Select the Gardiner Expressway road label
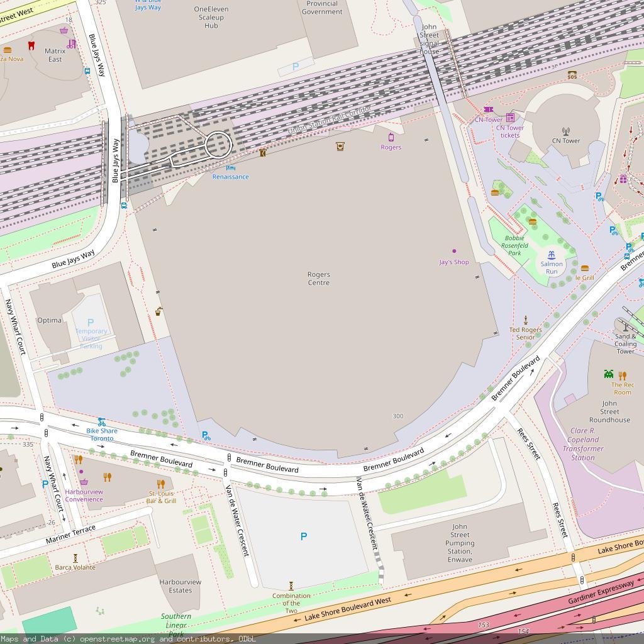This screenshot has width=644, height=644. (601, 592)
